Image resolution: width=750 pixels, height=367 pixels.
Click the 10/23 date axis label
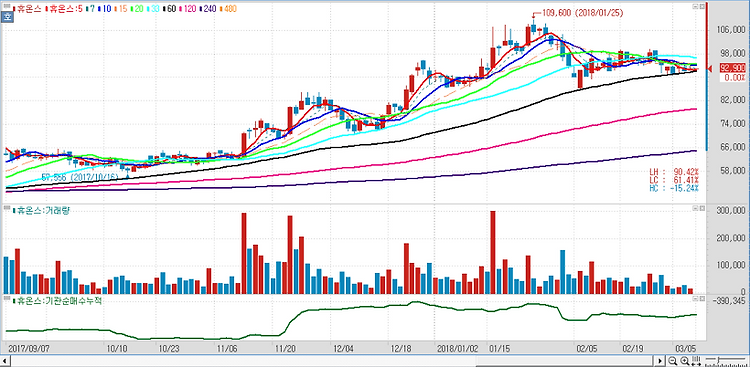(168, 348)
